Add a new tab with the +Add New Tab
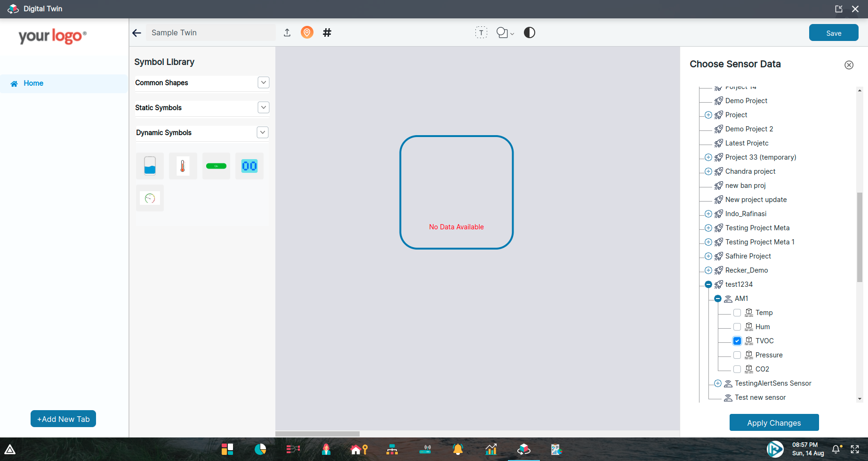Viewport: 868px width, 461px height. pyautogui.click(x=63, y=419)
